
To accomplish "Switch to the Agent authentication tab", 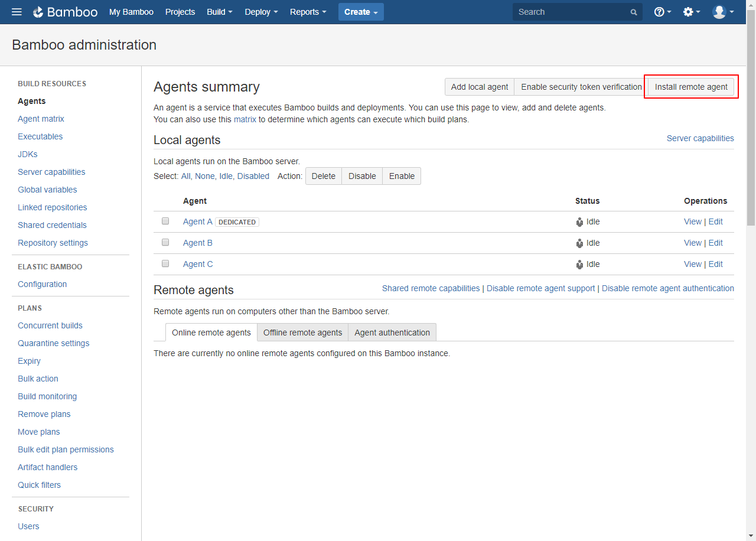I will pyautogui.click(x=392, y=333).
